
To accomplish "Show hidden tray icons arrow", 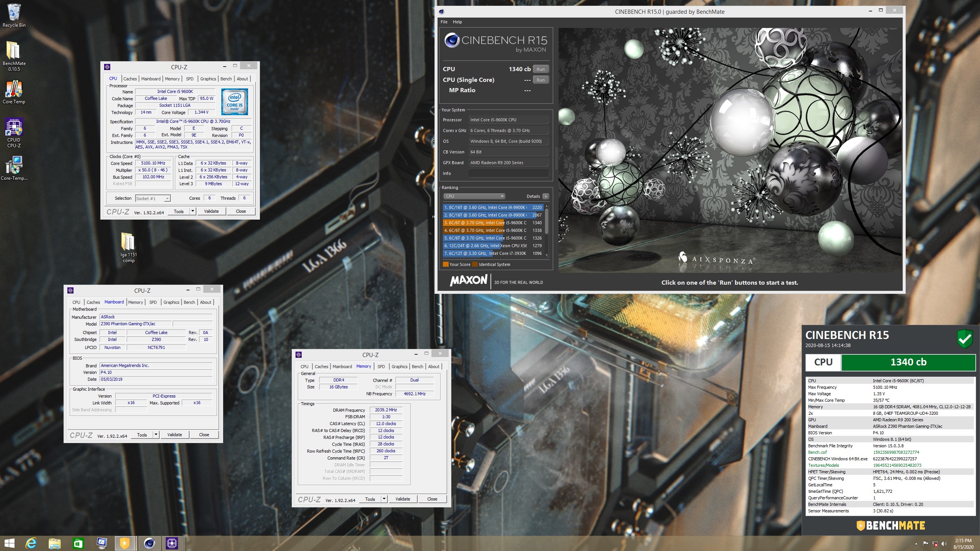I will 916,544.
